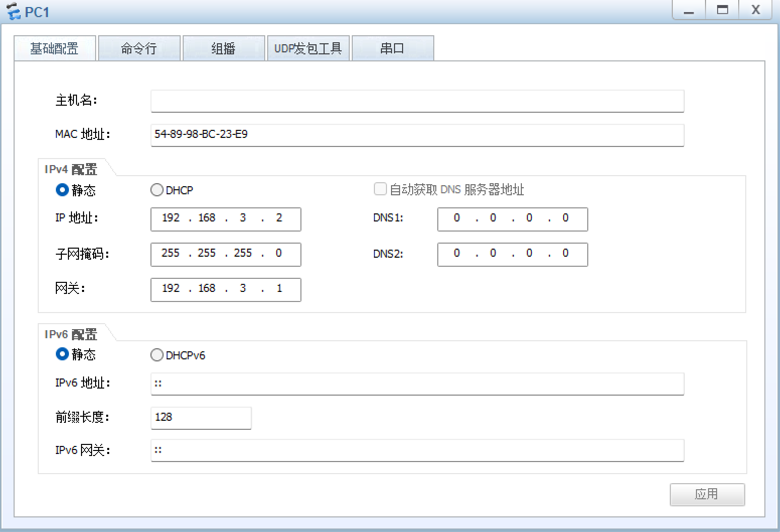Select the 前缀长度 field showing 128
This screenshot has height=532, width=780.
pos(201,418)
